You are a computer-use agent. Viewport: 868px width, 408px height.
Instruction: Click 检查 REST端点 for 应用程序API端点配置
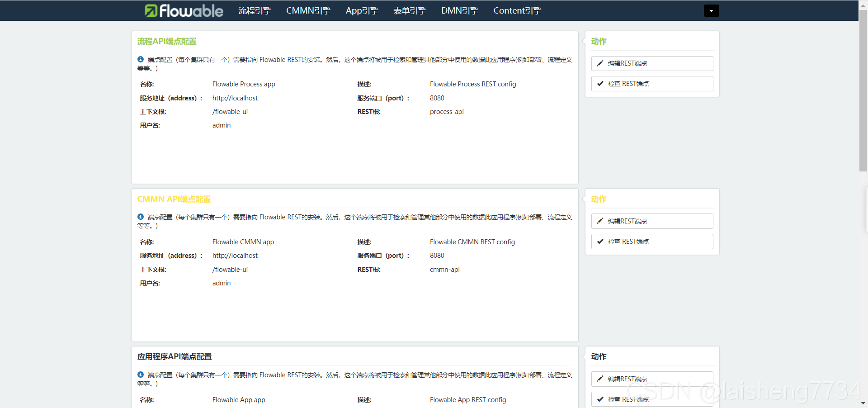tap(652, 399)
